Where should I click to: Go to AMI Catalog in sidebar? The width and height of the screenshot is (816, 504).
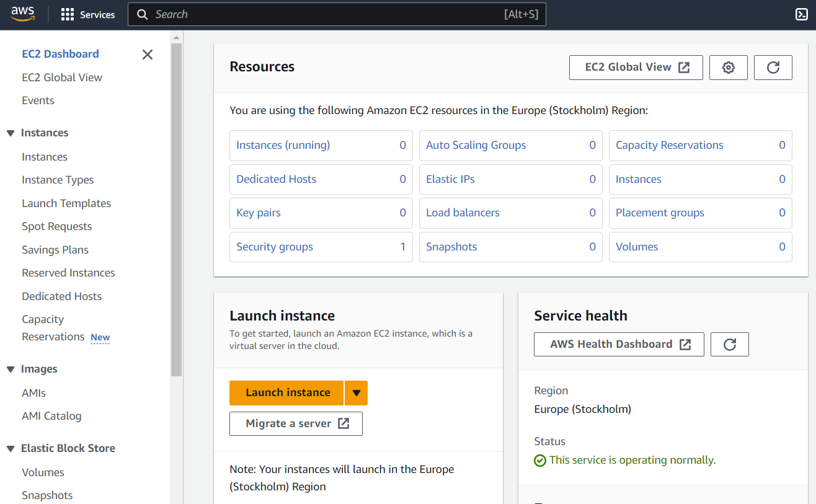pyautogui.click(x=51, y=416)
